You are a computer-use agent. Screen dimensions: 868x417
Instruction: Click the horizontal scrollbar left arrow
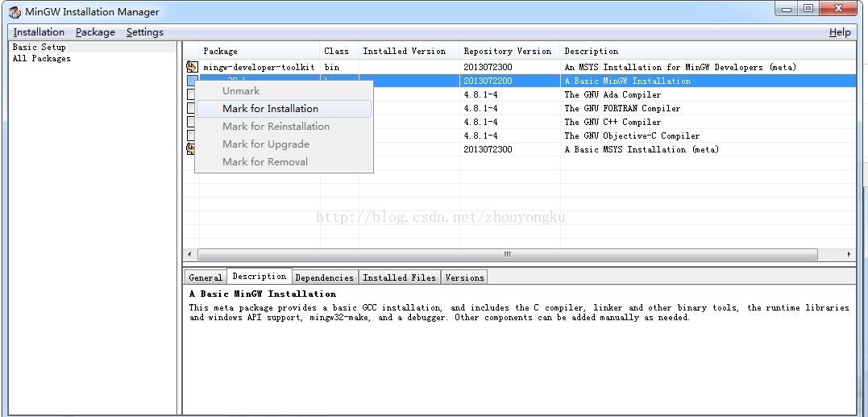pos(189,254)
